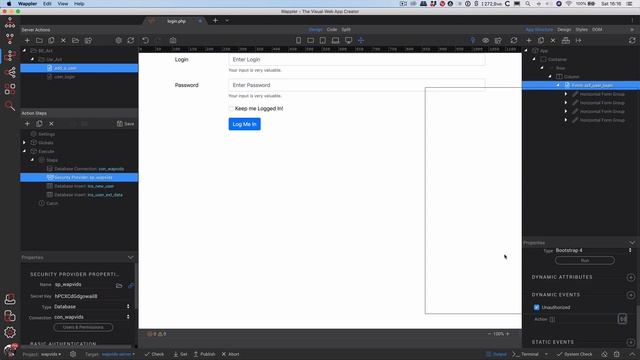Open System Check in the status bar
This screenshot has width=640, height=360.
[x=574, y=354]
